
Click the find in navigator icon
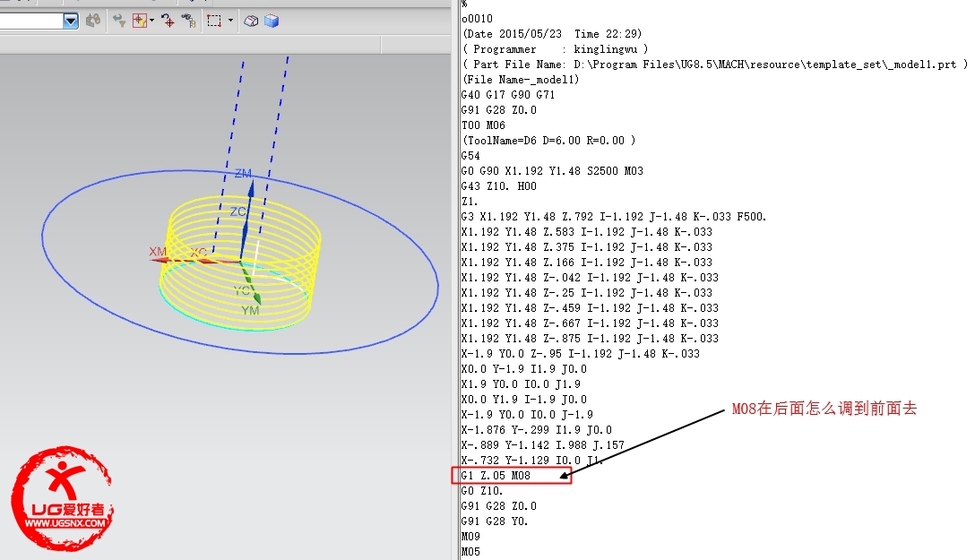[188, 22]
